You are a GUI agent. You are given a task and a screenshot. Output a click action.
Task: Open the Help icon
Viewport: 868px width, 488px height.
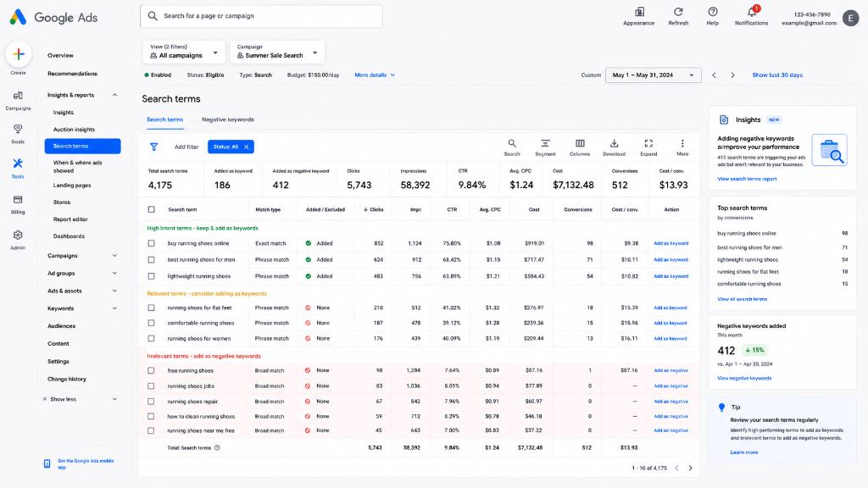click(712, 12)
